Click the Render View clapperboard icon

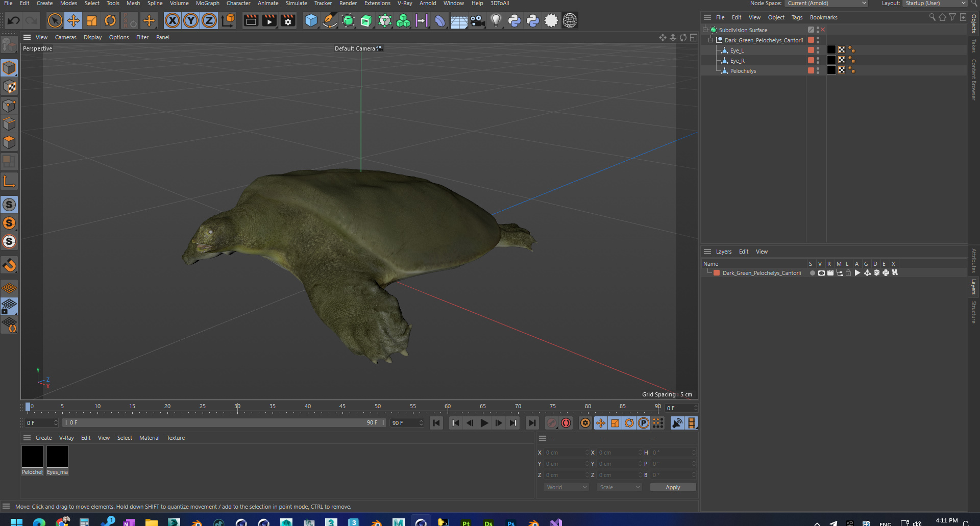(x=251, y=21)
